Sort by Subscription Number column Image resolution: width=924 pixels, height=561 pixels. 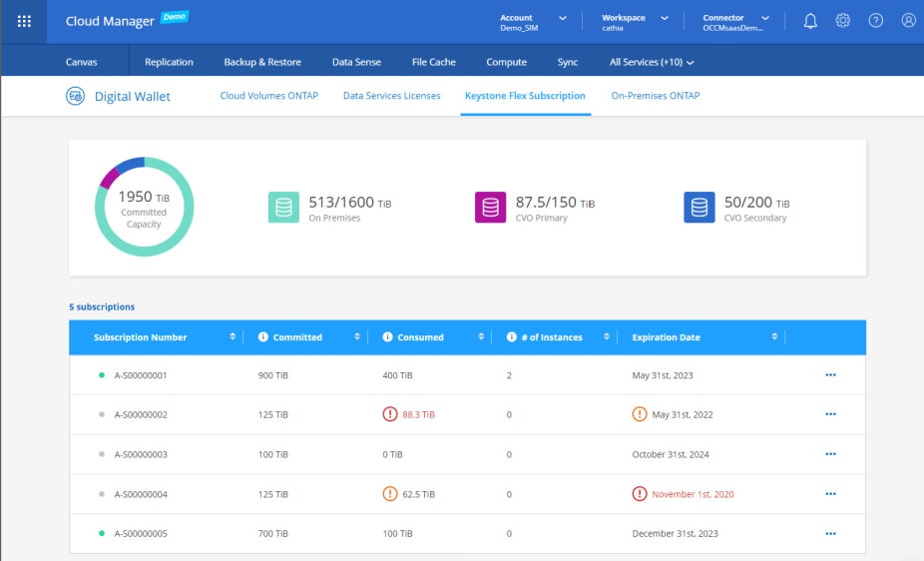[232, 337]
